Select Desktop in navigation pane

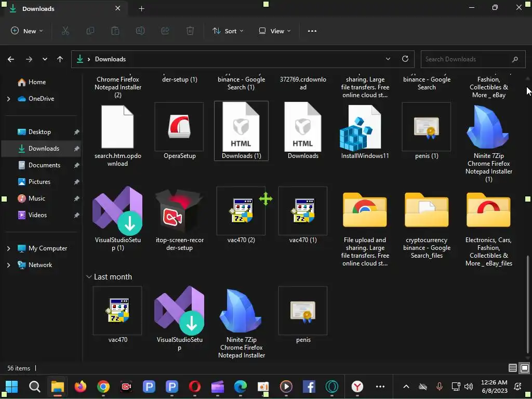pyautogui.click(x=39, y=132)
